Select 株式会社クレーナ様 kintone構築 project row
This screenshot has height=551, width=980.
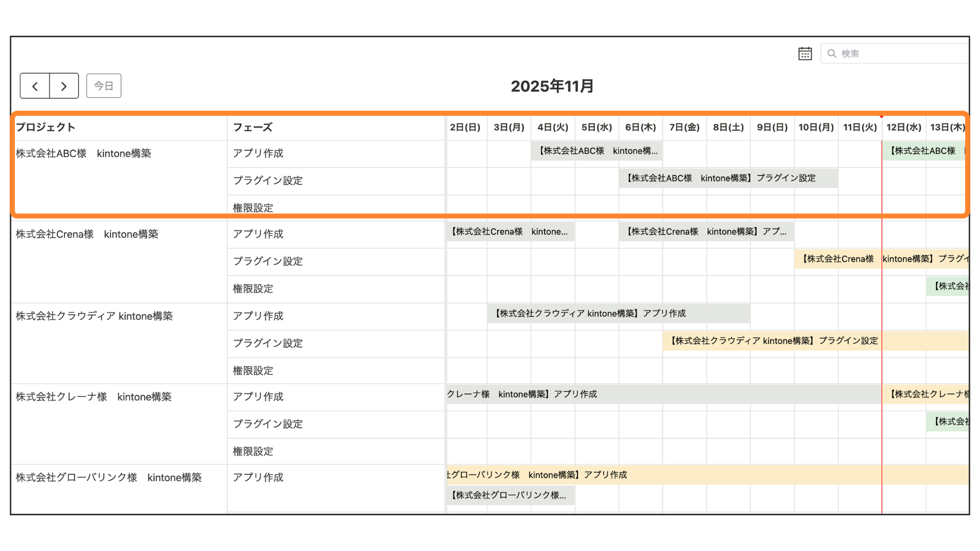click(94, 397)
